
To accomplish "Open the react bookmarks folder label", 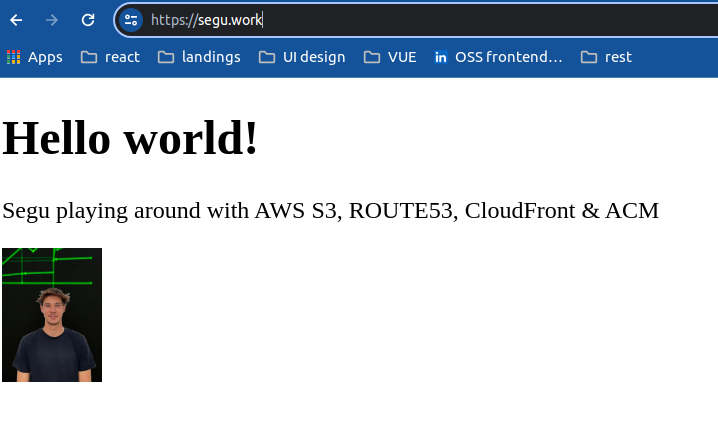I will 122,57.
